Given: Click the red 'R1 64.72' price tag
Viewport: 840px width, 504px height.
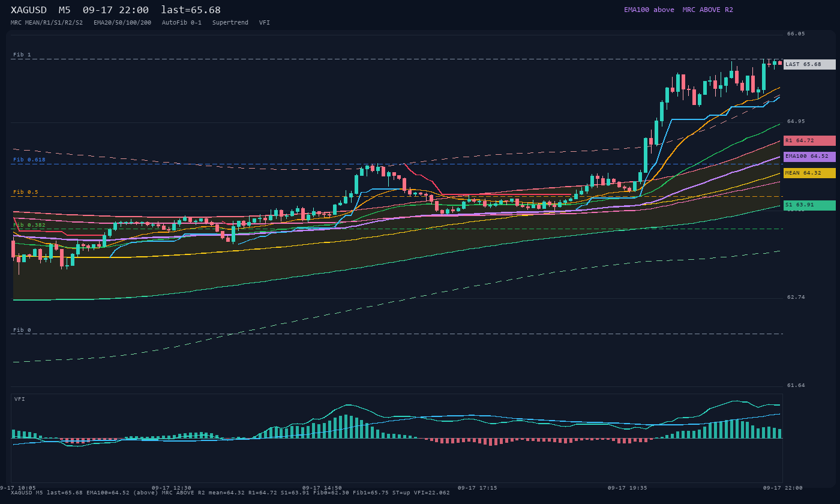Looking at the screenshot, I should tap(809, 140).
